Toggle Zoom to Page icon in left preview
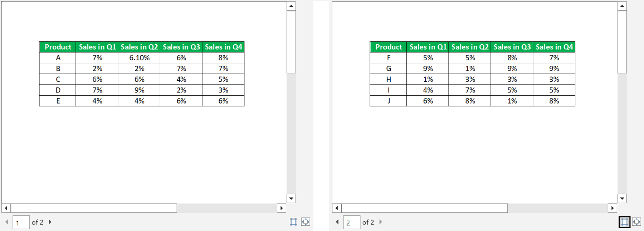The height and width of the screenshot is (231, 644). (306, 222)
